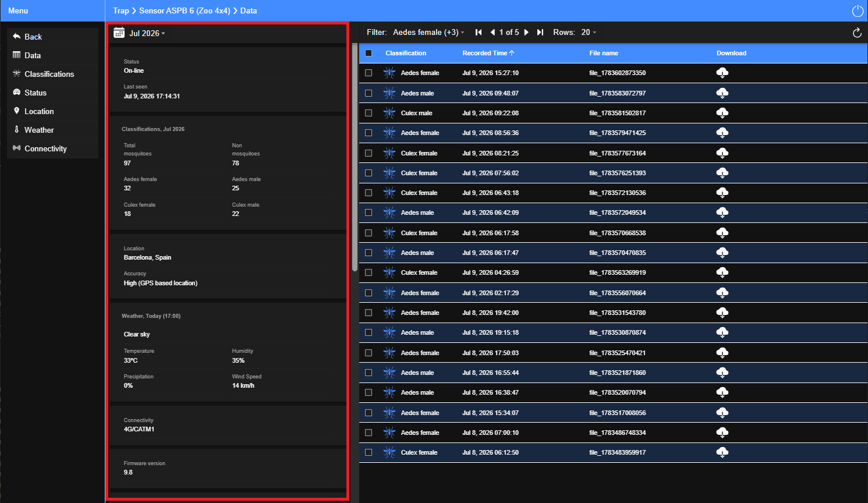Click the Clear sky weather text
The image size is (868, 503).
(137, 334)
